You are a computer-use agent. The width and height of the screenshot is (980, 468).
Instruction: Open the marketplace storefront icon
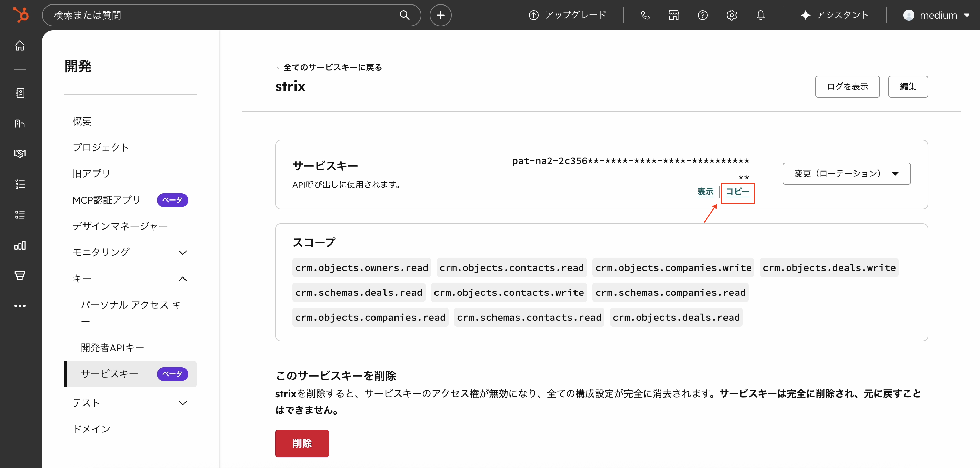673,15
